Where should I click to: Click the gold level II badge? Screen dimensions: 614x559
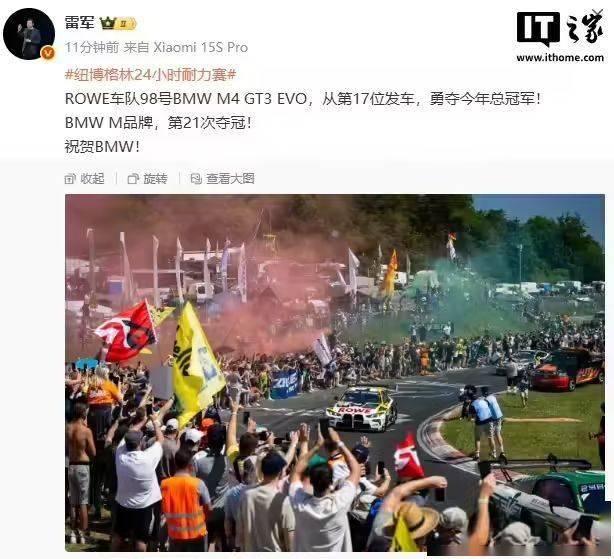click(125, 23)
